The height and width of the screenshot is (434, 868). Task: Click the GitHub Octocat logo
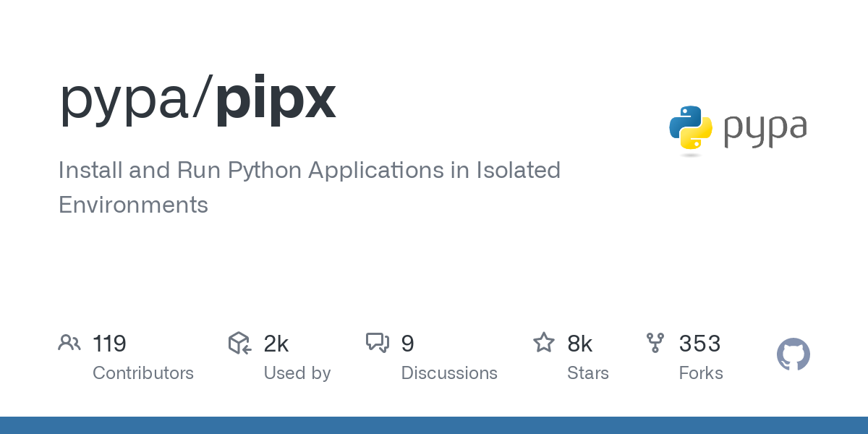click(x=793, y=354)
